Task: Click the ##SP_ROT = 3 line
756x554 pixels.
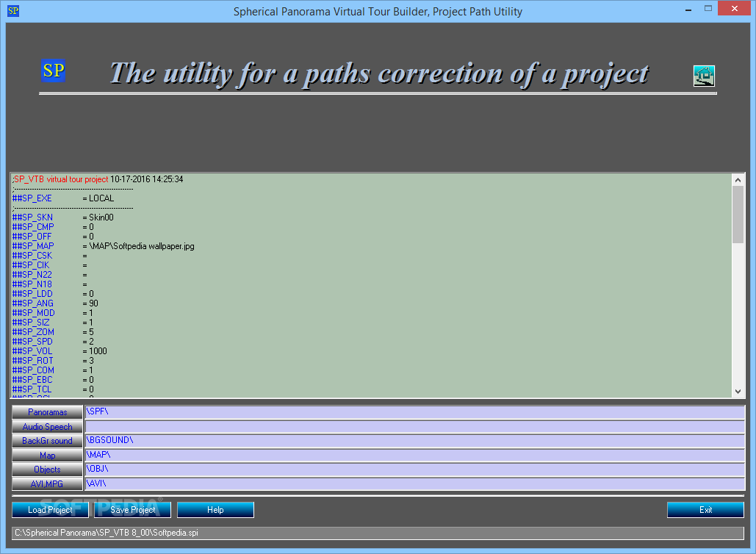Action: (53, 361)
